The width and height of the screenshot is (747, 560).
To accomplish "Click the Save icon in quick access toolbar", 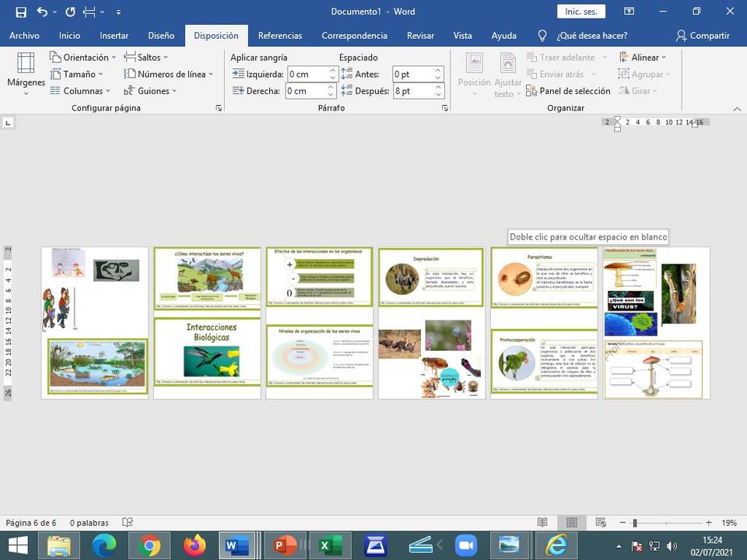I will (x=21, y=12).
